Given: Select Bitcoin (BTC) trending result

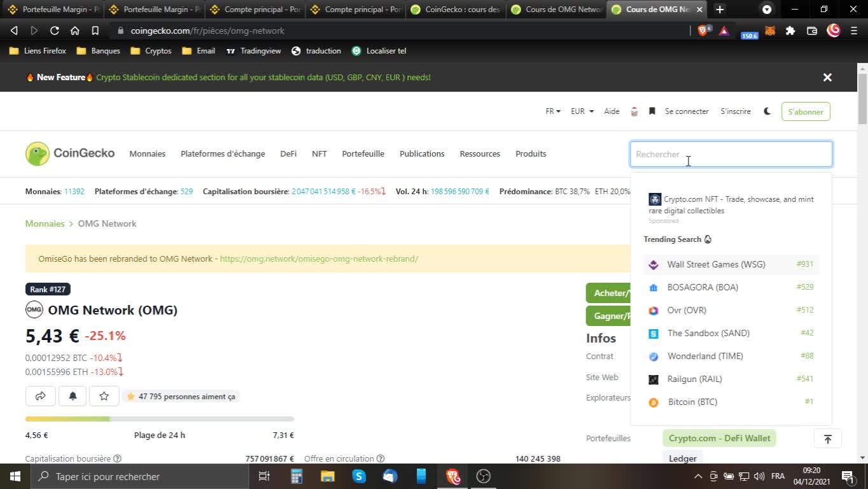Looking at the screenshot, I should point(731,402).
